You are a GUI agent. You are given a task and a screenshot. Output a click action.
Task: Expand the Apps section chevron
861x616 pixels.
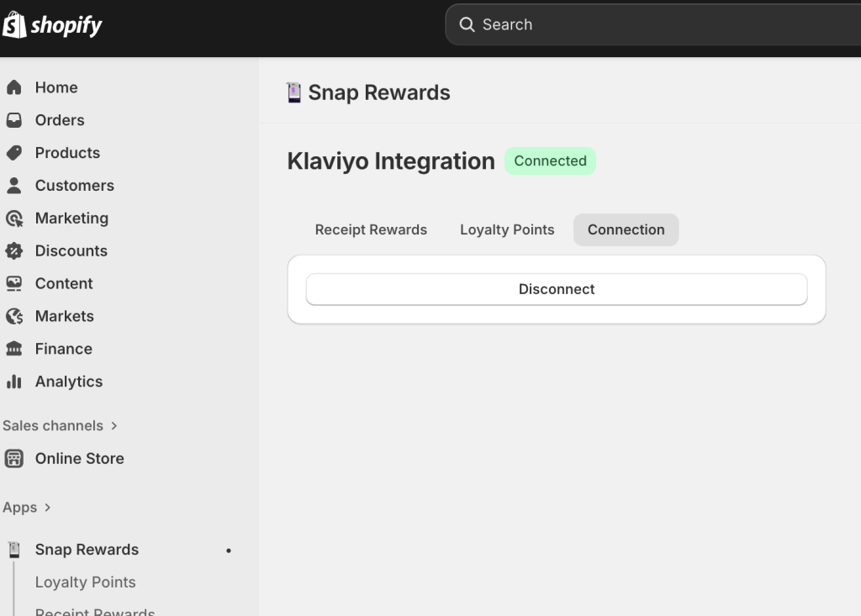pos(47,508)
